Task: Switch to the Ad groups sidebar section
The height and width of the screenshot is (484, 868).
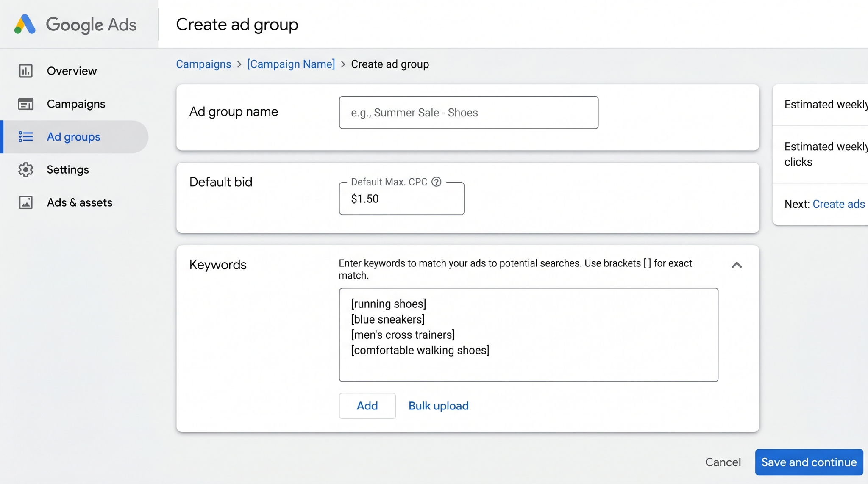Action: point(73,136)
